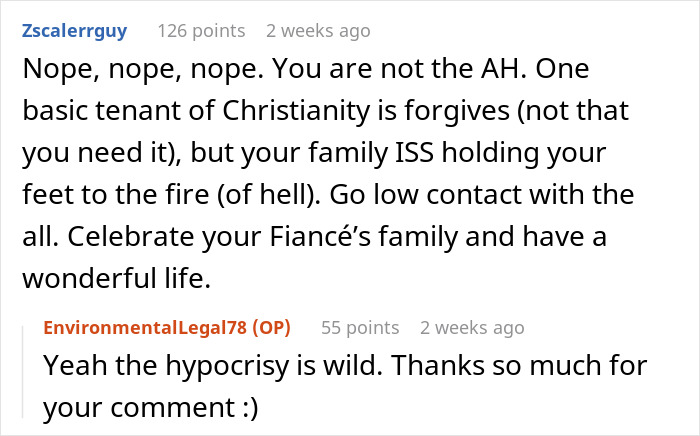Open the reply's "2 weeks ago" permalink
The width and height of the screenshot is (700, 436).
[x=472, y=327]
